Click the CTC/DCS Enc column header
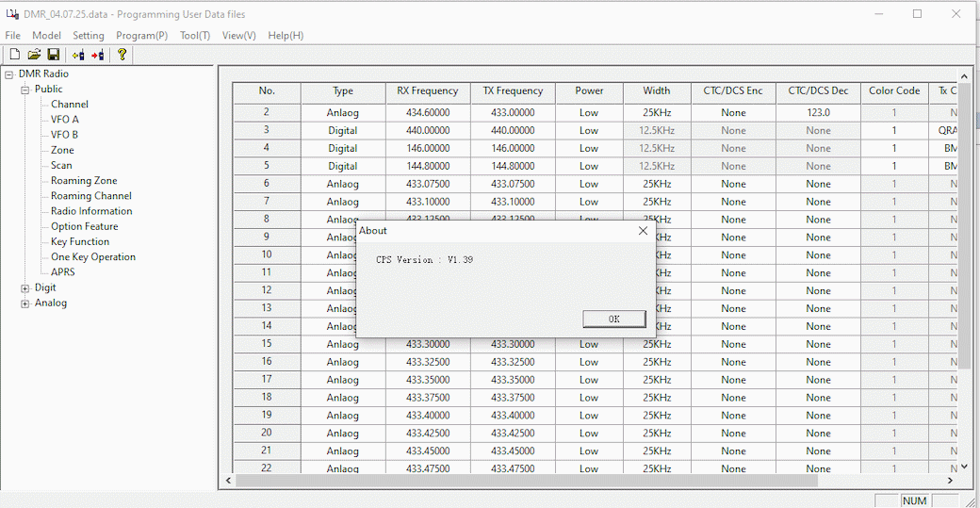Viewport: 980px width, 508px height. (734, 92)
